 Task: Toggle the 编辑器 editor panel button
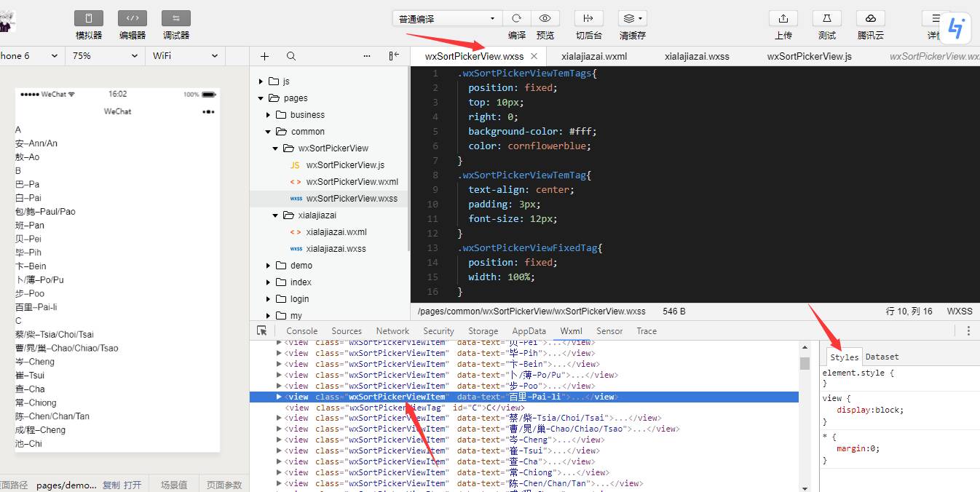click(133, 18)
